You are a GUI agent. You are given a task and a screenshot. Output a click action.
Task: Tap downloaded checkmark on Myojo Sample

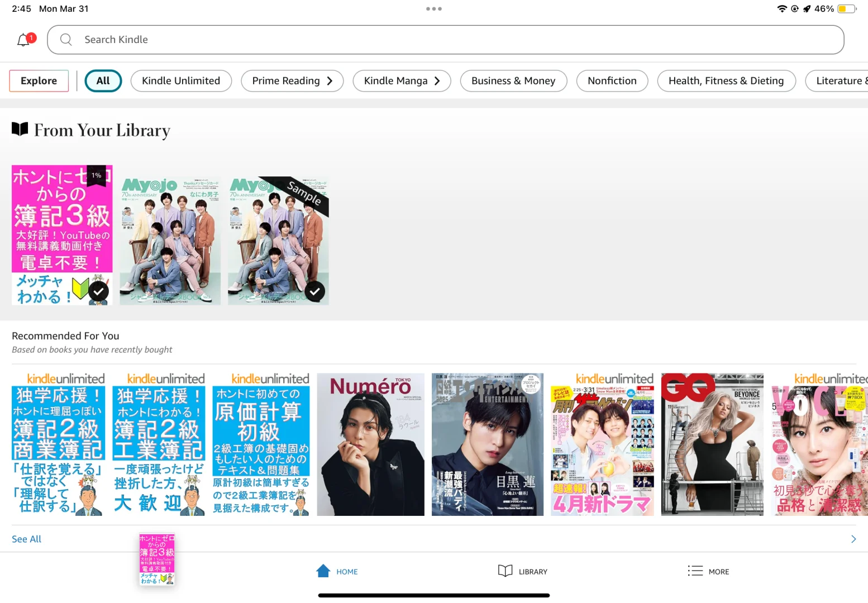(315, 291)
